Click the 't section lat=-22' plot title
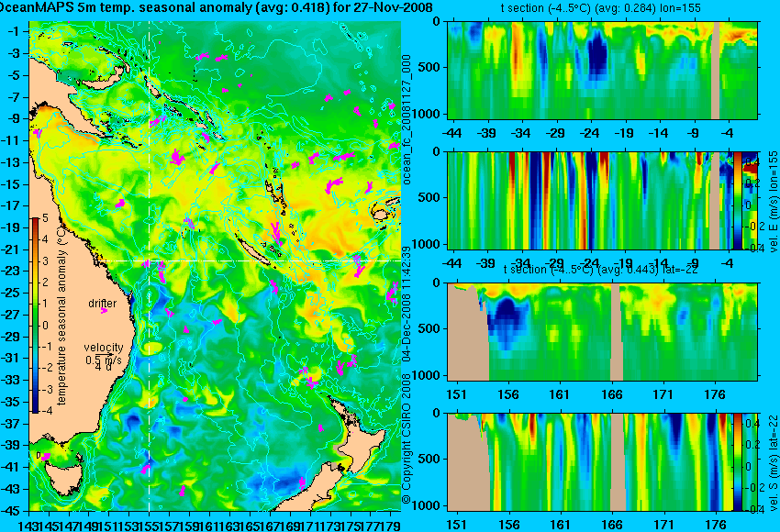This screenshot has height=532, width=780. (601, 269)
